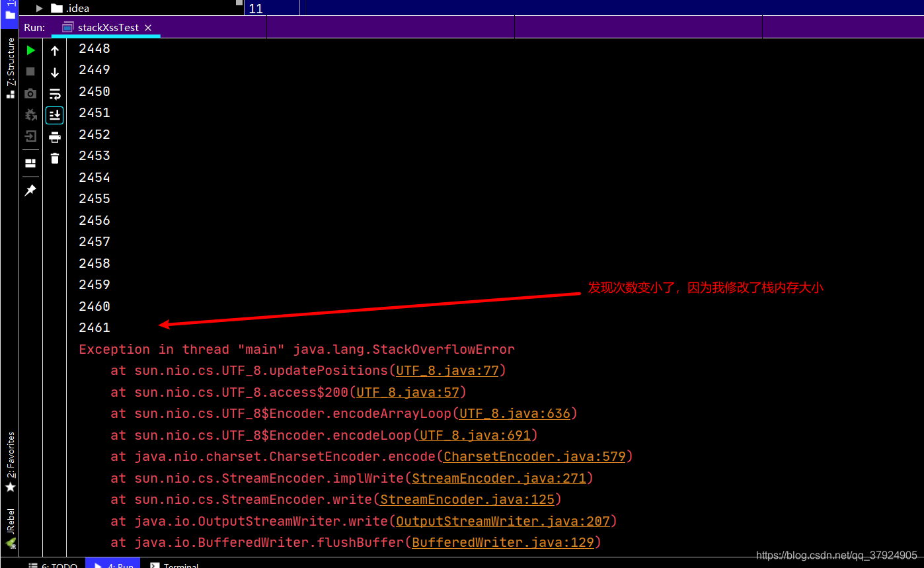Click the project tree scrollbar thumb
Screen dimensions: 924x568
(x=239, y=3)
